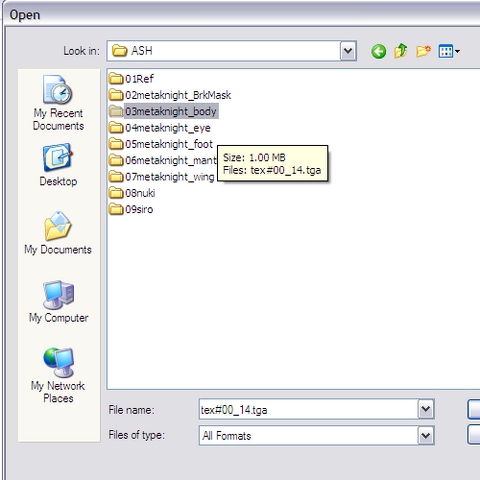Select the 08nuki folder icon
480x480 pixels.
pos(116,193)
